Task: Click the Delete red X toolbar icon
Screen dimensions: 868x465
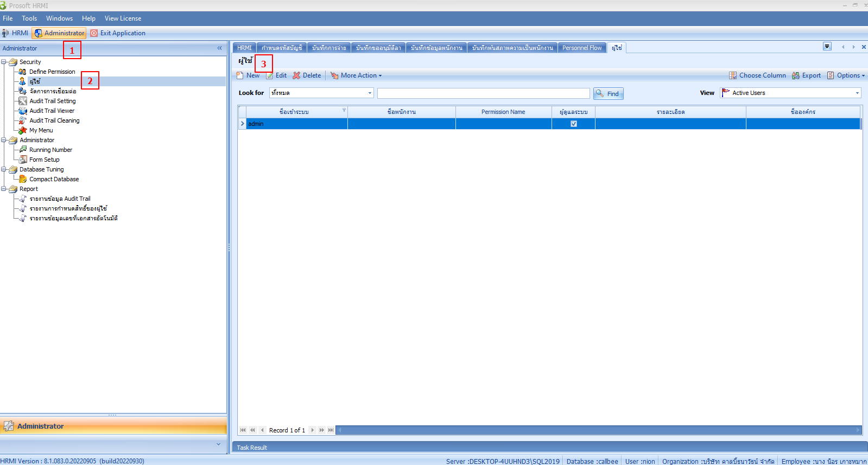Action: tap(296, 75)
